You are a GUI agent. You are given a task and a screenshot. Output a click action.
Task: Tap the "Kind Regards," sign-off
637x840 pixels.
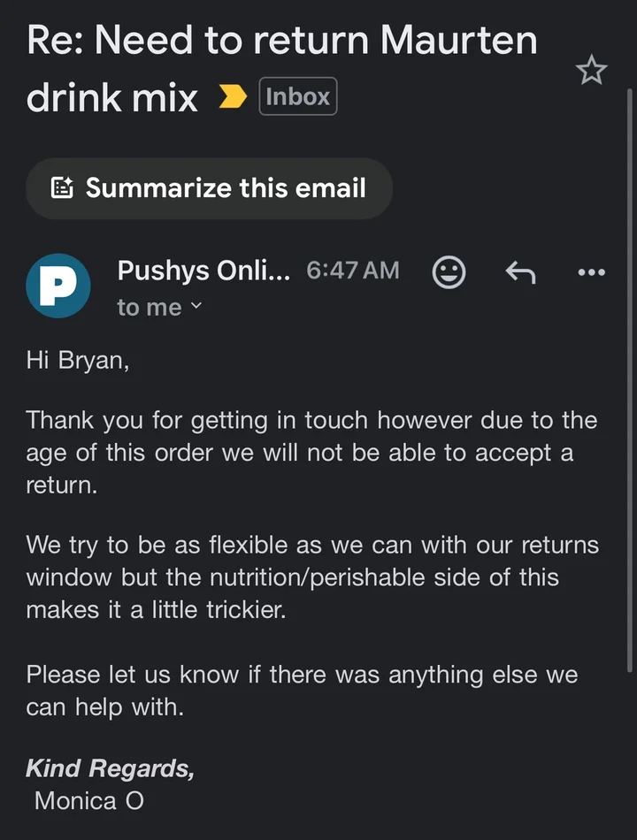[110, 768]
